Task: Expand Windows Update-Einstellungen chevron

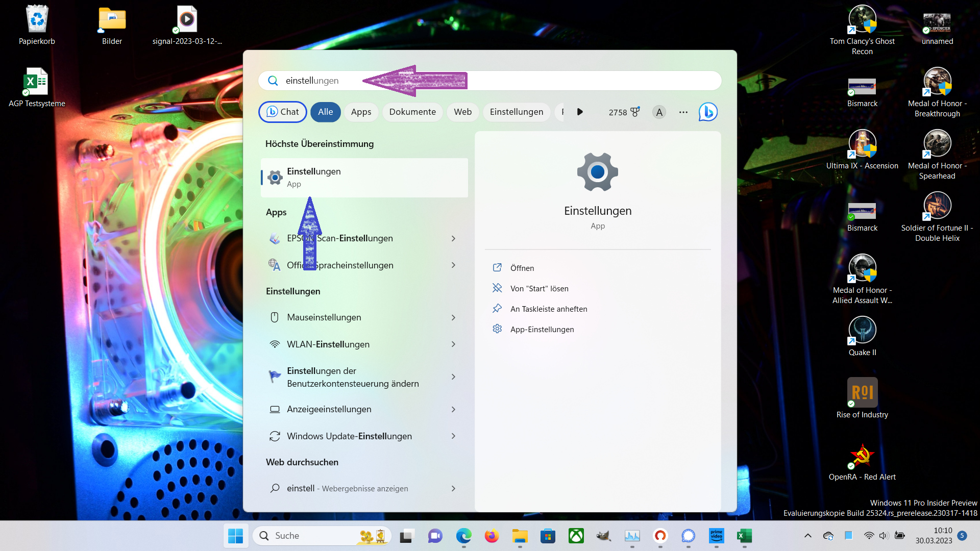Action: 453,436
